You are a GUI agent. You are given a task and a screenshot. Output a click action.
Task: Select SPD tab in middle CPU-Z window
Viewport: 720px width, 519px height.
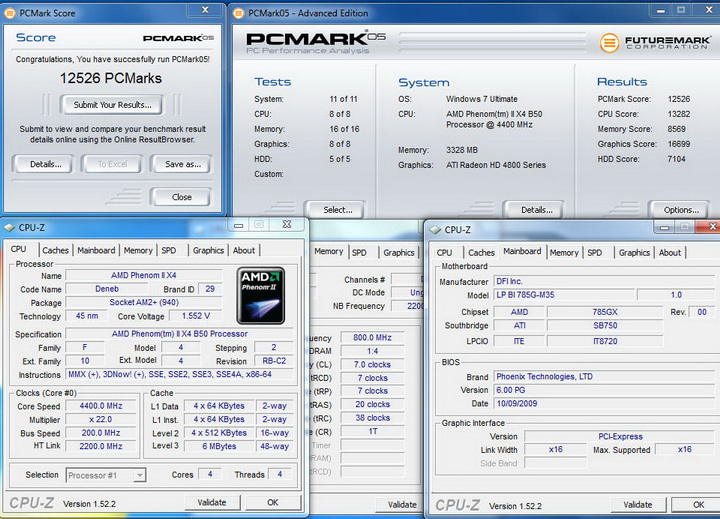coord(359,252)
